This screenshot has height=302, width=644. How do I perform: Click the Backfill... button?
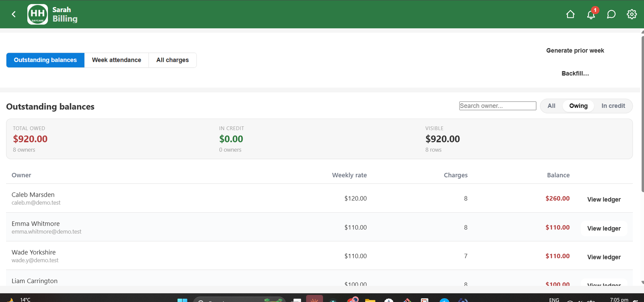pos(575,74)
